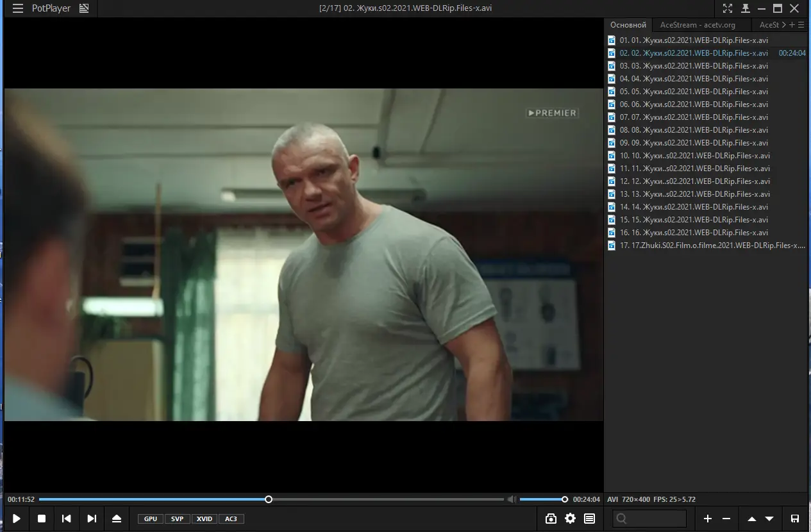This screenshot has width=811, height=532.
Task: Select playlist entry 06. 06. Жуки
Action: [706, 104]
